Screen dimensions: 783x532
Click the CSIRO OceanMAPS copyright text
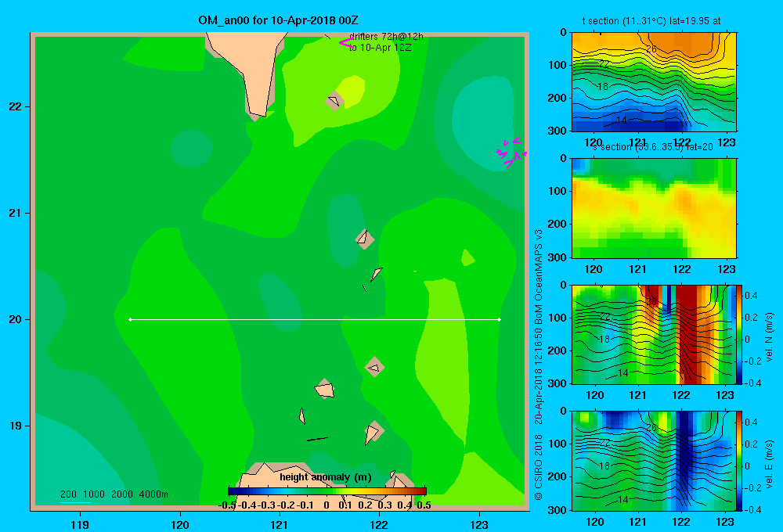pos(539,365)
